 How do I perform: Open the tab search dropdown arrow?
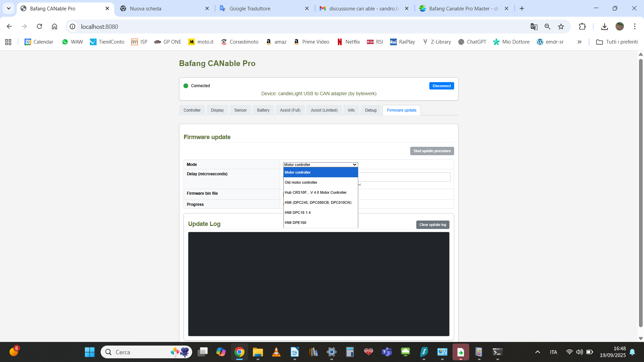click(9, 8)
